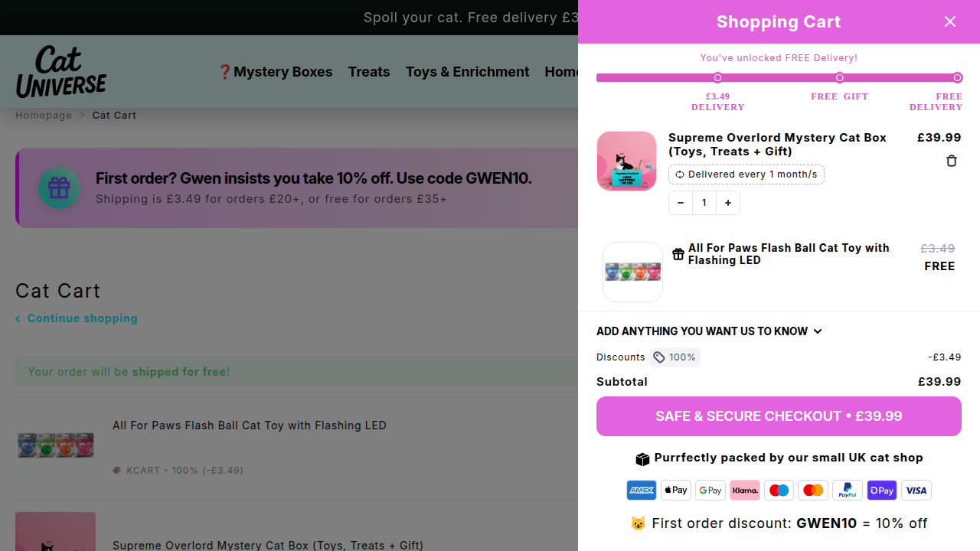Remove Supreme Overlord box with trash icon
Image resolution: width=980 pixels, height=551 pixels.
pyautogui.click(x=952, y=161)
